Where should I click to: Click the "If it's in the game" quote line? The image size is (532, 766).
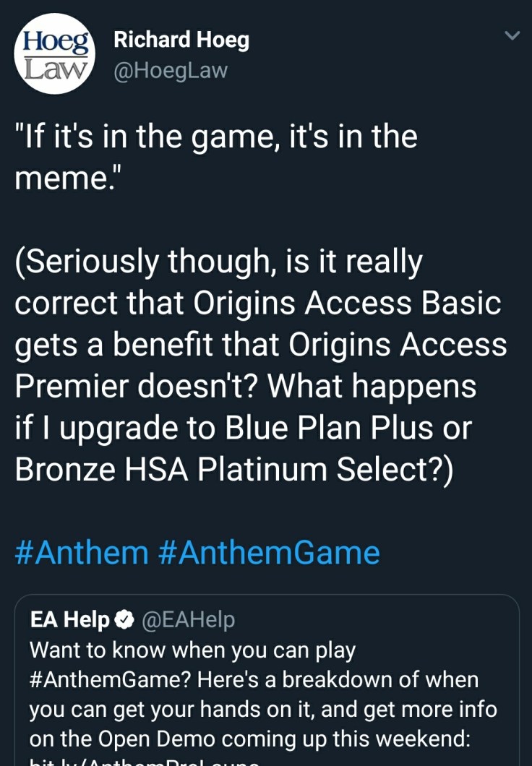coord(216,137)
